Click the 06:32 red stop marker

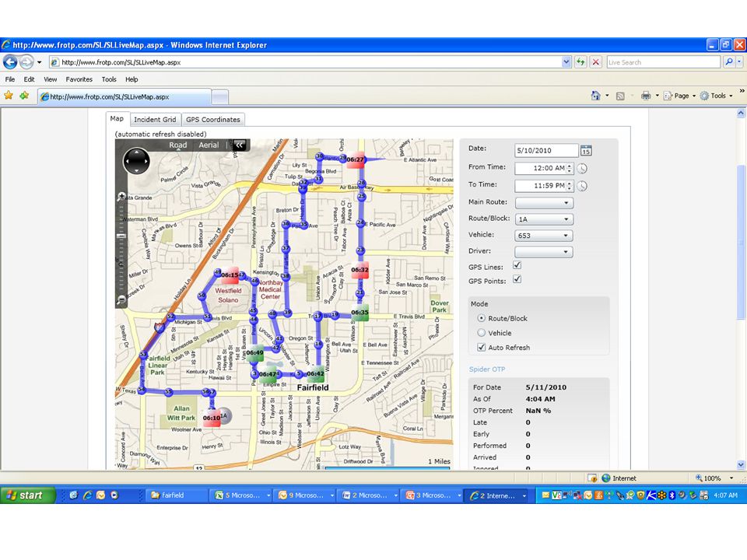359,270
